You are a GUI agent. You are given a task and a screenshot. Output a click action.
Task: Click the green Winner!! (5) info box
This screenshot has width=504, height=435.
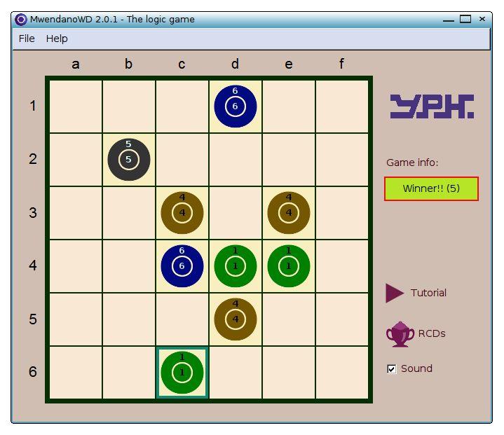click(x=431, y=188)
